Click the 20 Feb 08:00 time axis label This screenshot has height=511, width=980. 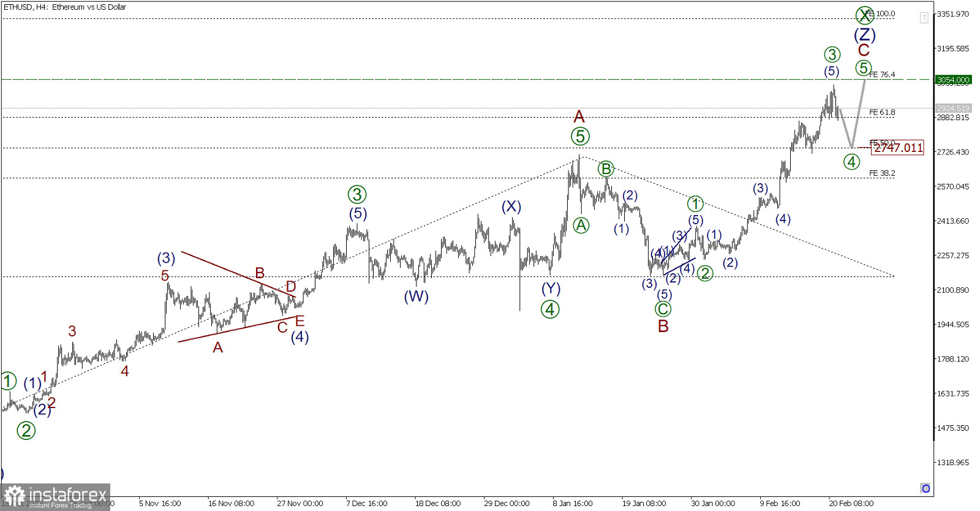[851, 504]
